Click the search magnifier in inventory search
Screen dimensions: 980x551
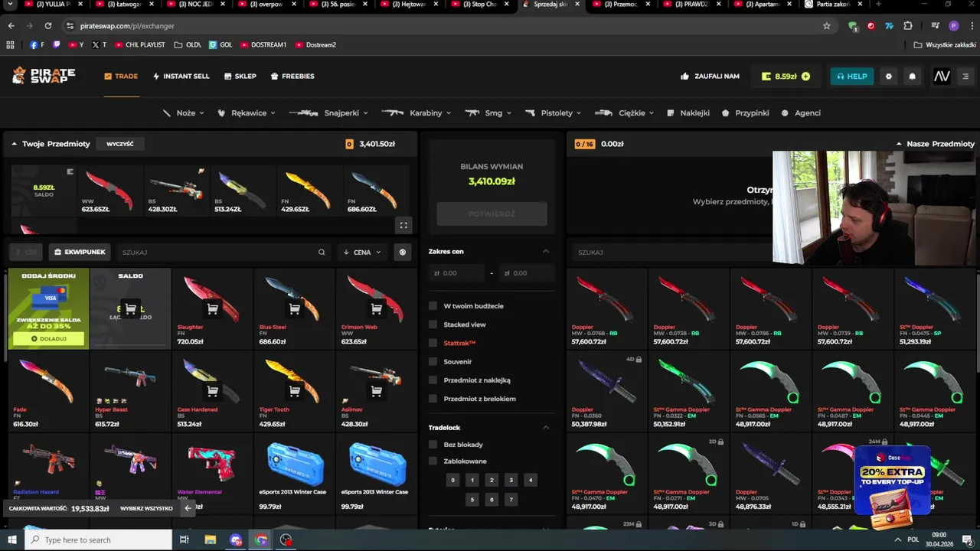coord(322,252)
